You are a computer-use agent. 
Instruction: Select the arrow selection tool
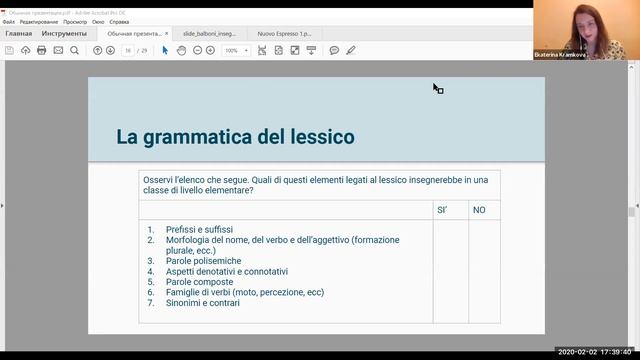(x=165, y=50)
